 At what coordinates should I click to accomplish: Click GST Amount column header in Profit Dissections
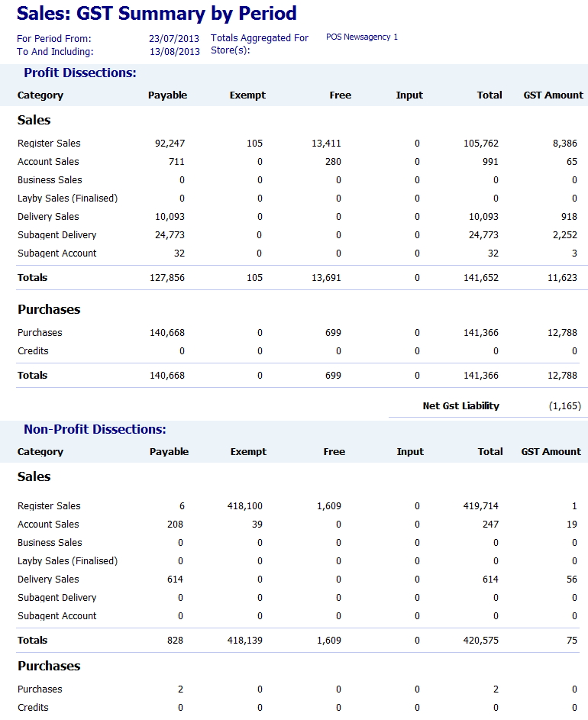coord(553,95)
